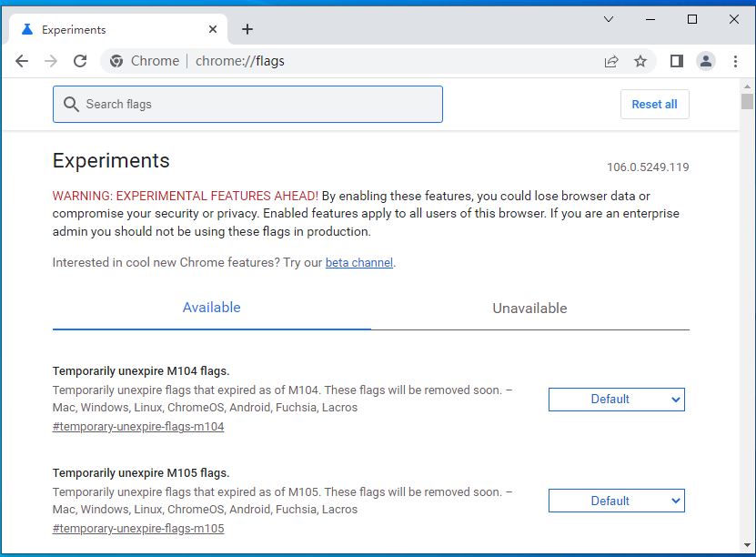Click 'Temporarily unexpire M105 flags.' heading
This screenshot has width=756, height=557.
[141, 473]
